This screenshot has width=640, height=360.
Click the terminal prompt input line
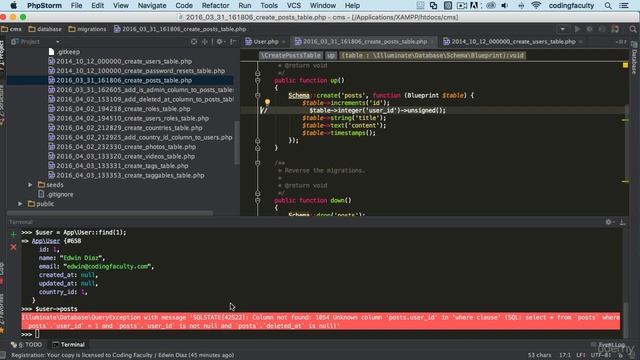[320, 335]
